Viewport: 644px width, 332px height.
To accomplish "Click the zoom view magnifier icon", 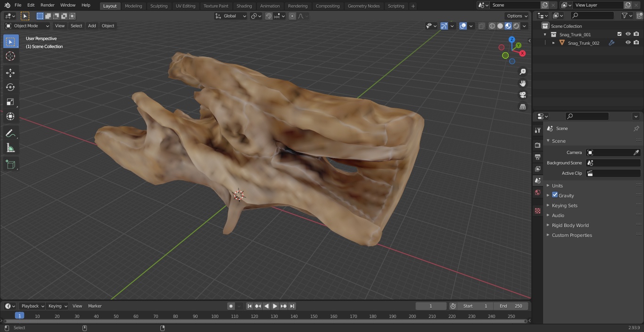I will tap(522, 72).
